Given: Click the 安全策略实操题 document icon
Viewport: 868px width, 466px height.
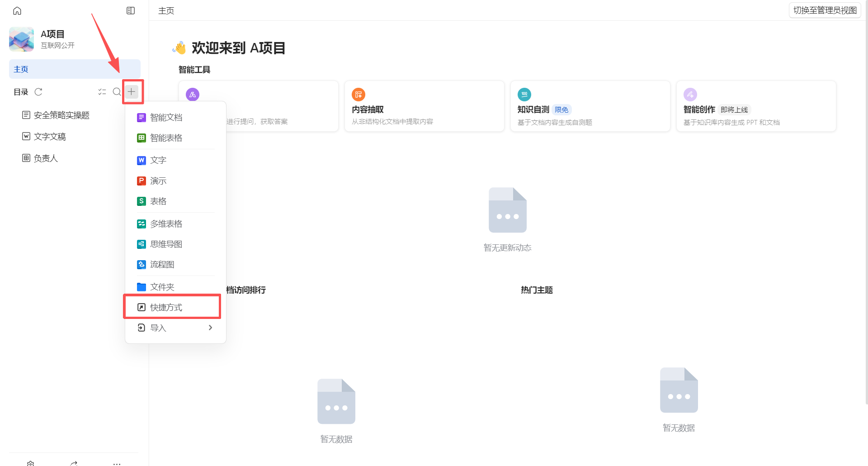Looking at the screenshot, I should 26,115.
